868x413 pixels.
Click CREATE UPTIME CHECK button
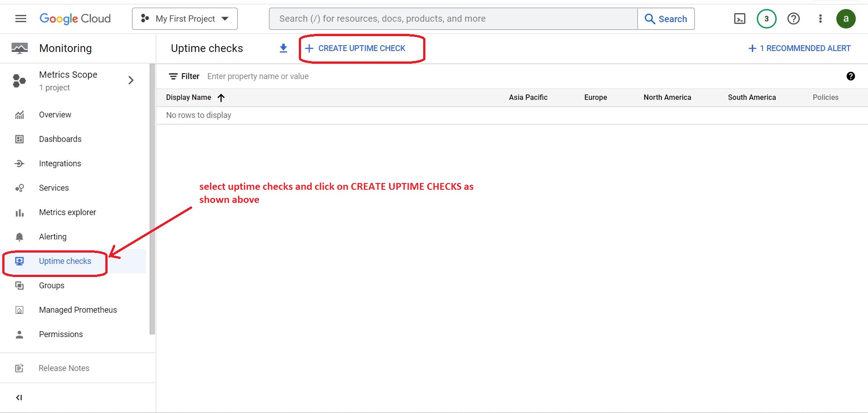click(361, 48)
